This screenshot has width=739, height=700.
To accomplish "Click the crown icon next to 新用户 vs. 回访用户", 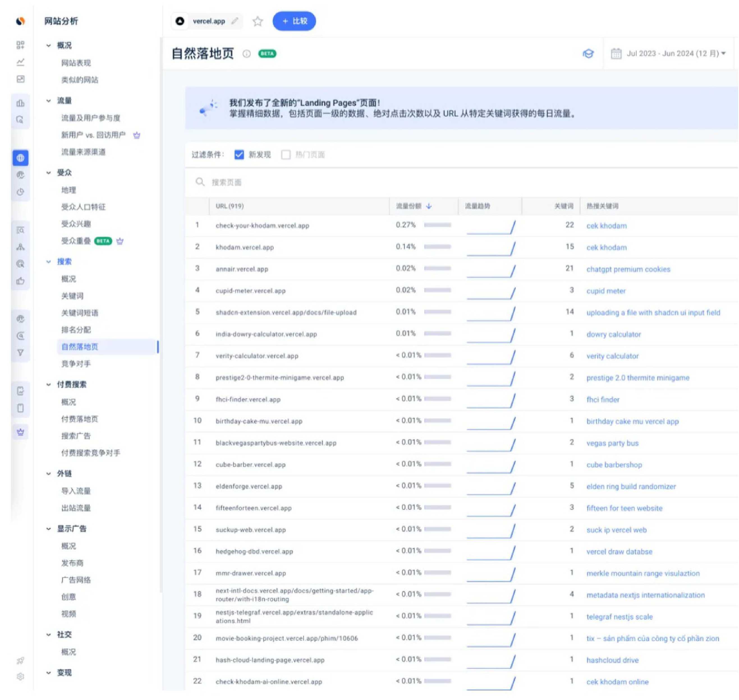I will coord(137,135).
